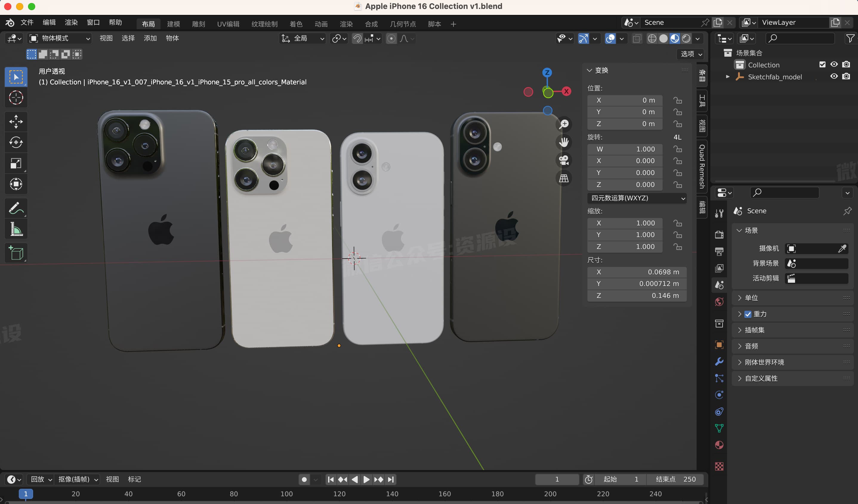Select the Rotate tool
Viewport: 858px width, 504px height.
16,142
